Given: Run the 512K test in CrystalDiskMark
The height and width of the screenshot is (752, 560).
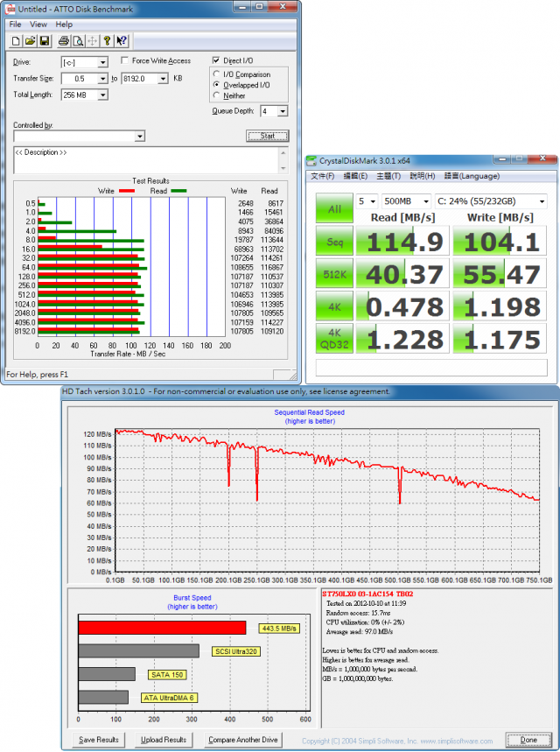Looking at the screenshot, I should point(334,274).
